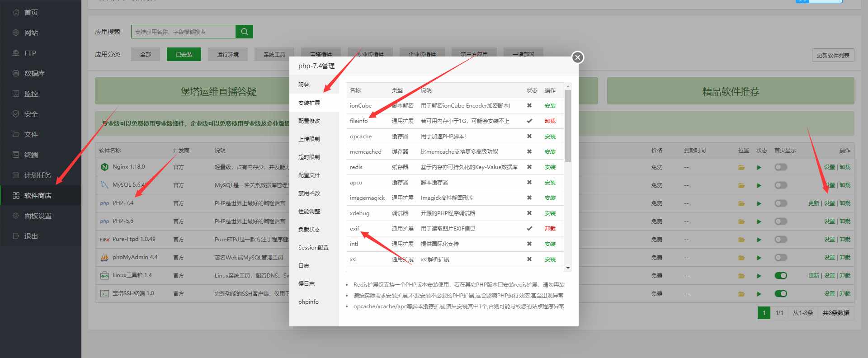The height and width of the screenshot is (358, 868).
Task: Click the scheduled tasks calendar icon
Action: pyautogui.click(x=16, y=175)
